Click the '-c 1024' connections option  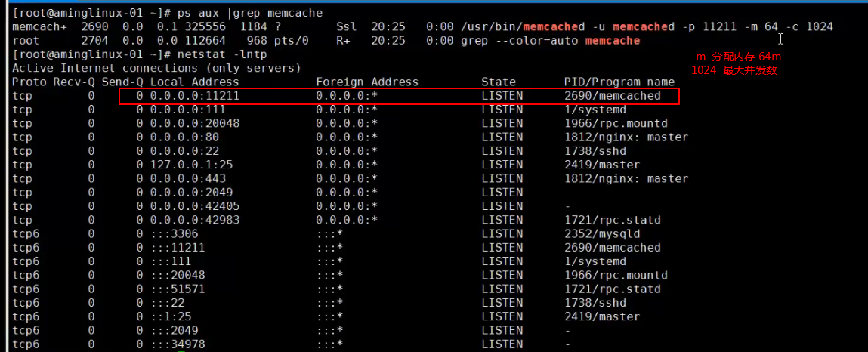point(810,26)
